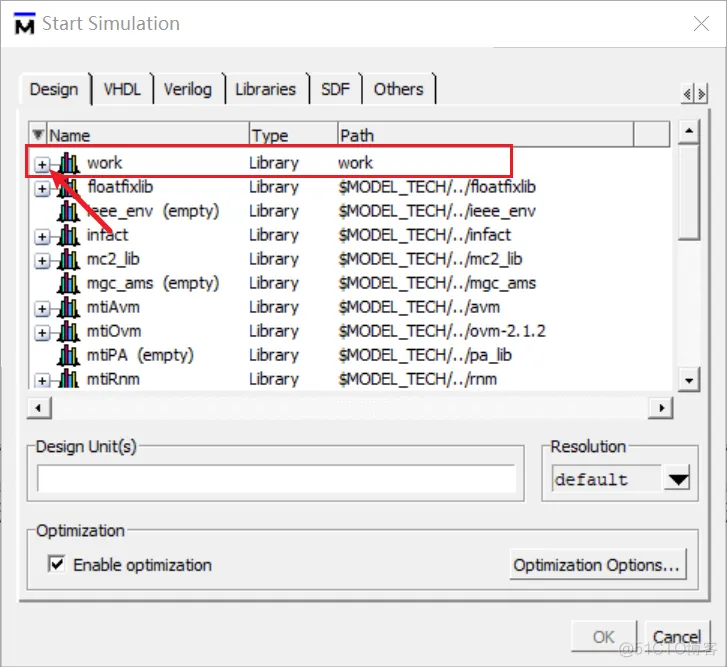Image resolution: width=727 pixels, height=667 pixels.
Task: Click the path $MODEL_TECH/../floatfixlib
Action: click(x=437, y=187)
